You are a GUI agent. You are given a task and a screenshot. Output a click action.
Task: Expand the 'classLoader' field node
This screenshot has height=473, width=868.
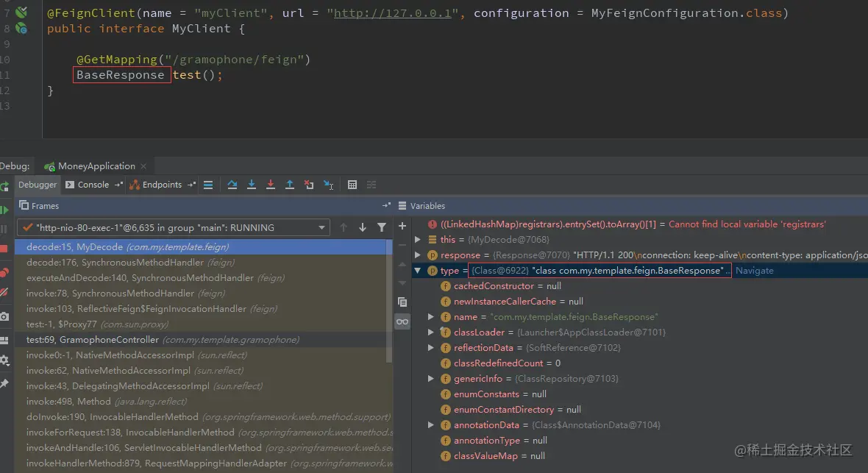(x=430, y=332)
